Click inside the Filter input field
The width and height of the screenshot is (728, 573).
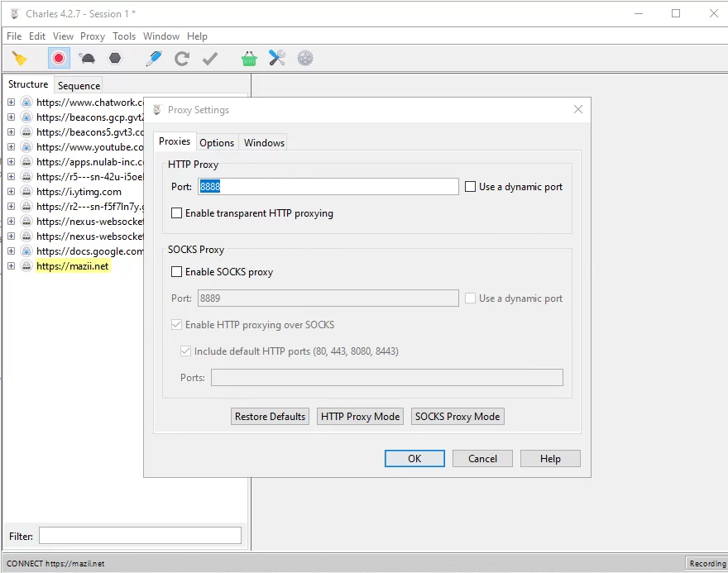(139, 535)
